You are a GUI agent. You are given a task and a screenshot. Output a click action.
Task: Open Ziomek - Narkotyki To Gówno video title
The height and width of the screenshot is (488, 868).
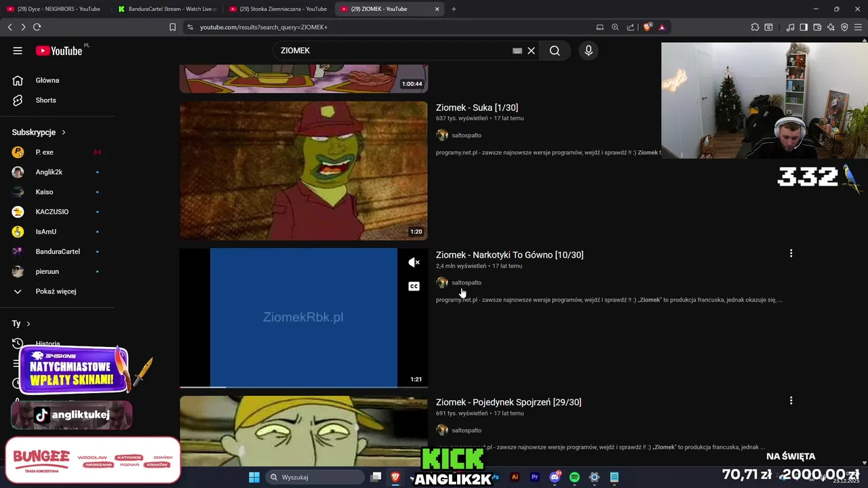tap(509, 255)
